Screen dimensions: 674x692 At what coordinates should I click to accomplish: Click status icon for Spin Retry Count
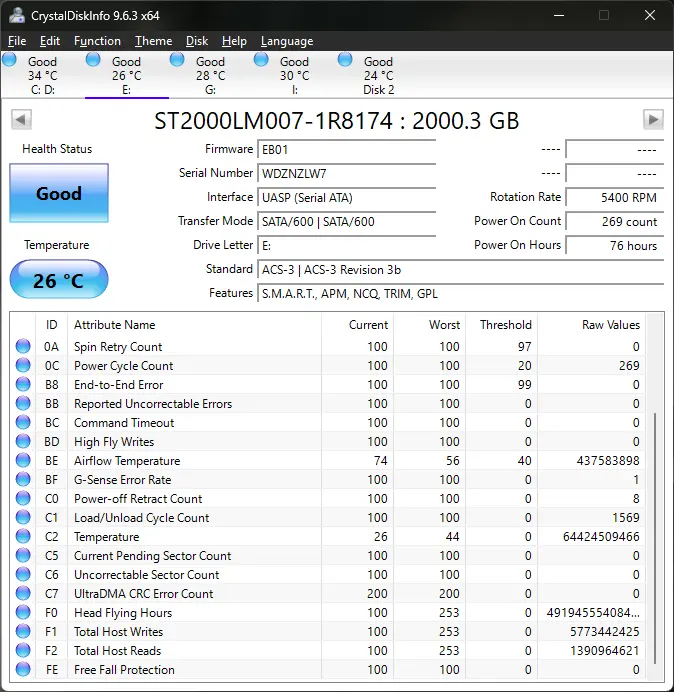click(23, 346)
